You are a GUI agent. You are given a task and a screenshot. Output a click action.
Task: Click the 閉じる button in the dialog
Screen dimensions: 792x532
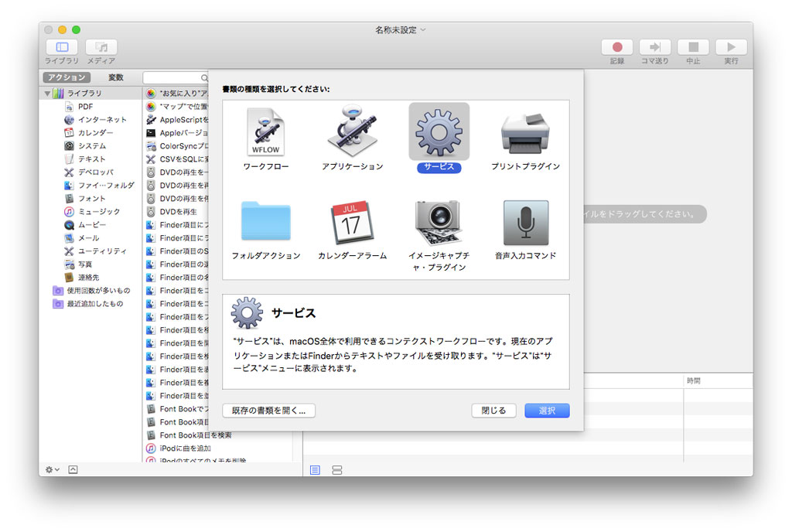[x=493, y=411]
